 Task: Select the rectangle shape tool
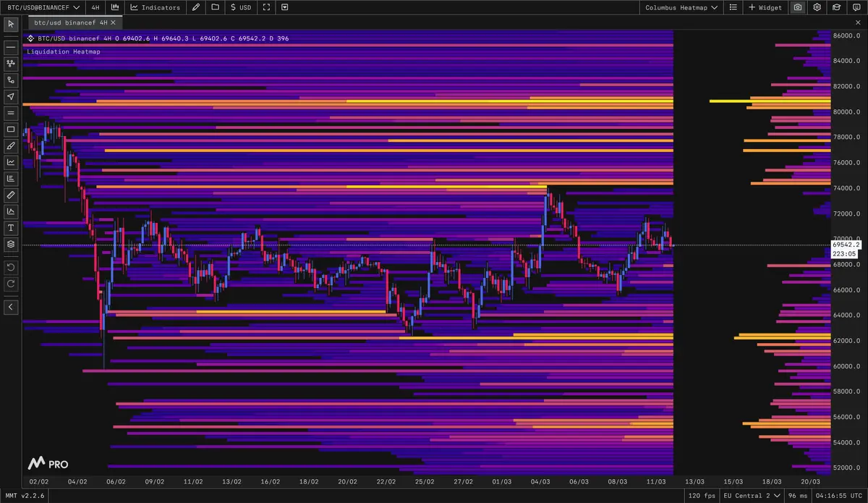coord(11,130)
